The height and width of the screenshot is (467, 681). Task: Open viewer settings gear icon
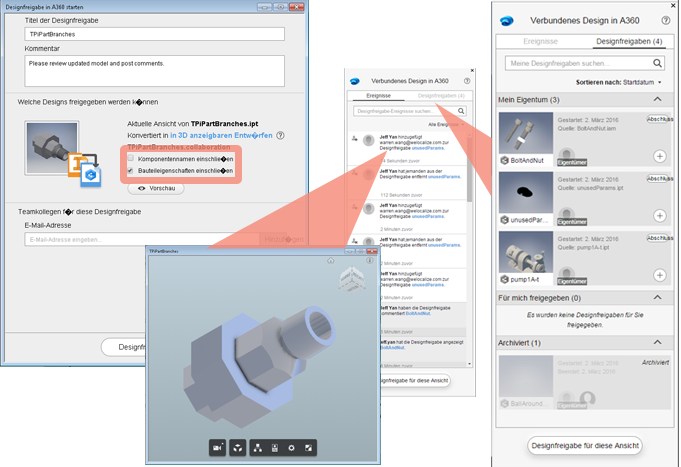pos(291,447)
